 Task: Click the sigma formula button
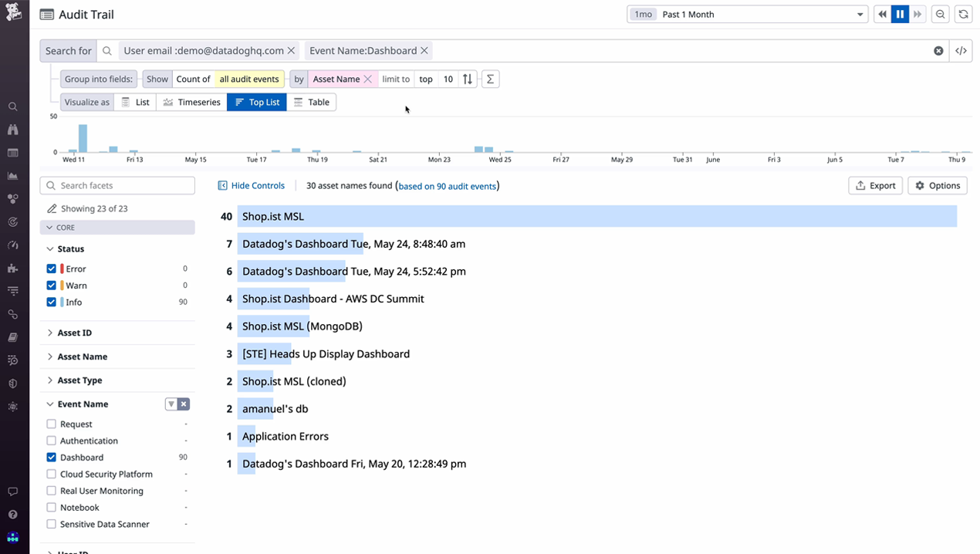[490, 79]
